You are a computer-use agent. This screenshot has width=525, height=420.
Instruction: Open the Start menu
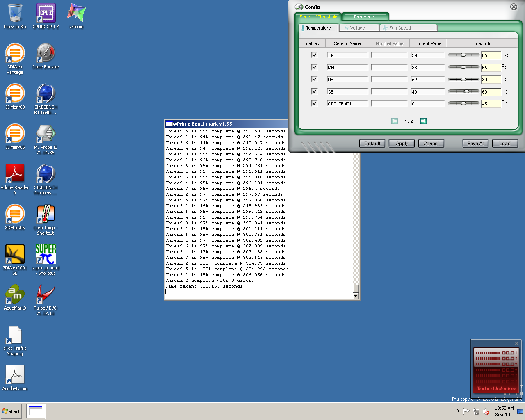(x=11, y=411)
